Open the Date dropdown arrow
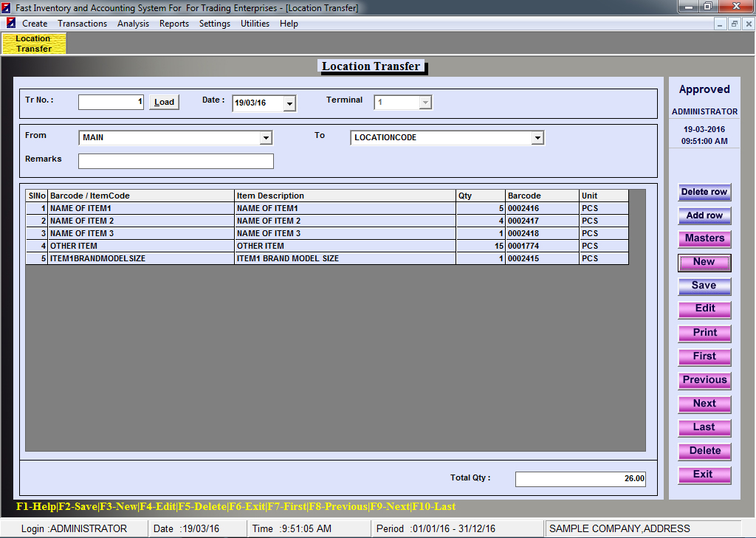The height and width of the screenshot is (538, 756). (x=289, y=103)
